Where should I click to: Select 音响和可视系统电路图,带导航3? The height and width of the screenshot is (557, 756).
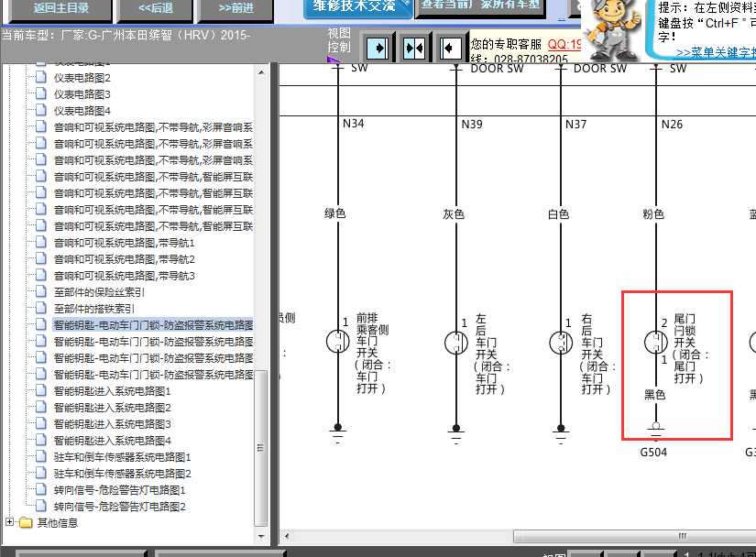click(124, 276)
